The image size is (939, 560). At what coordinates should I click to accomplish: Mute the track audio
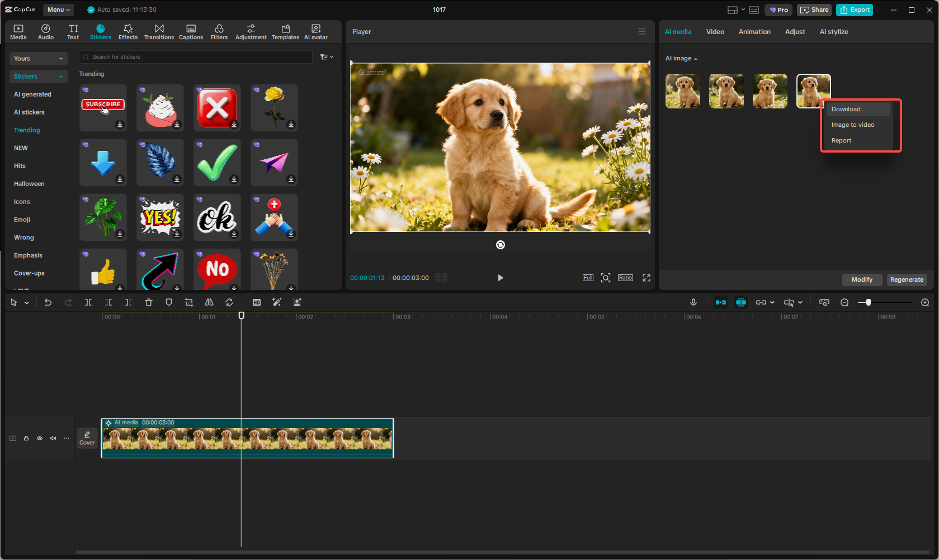click(x=53, y=438)
